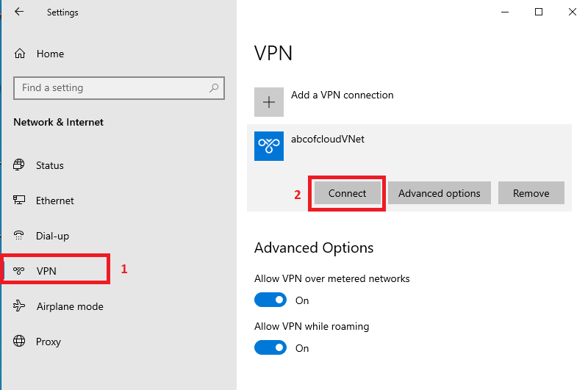Remove the abcofcloudVNet connection
Image resolution: width=588 pixels, height=390 pixels.
[x=531, y=193]
